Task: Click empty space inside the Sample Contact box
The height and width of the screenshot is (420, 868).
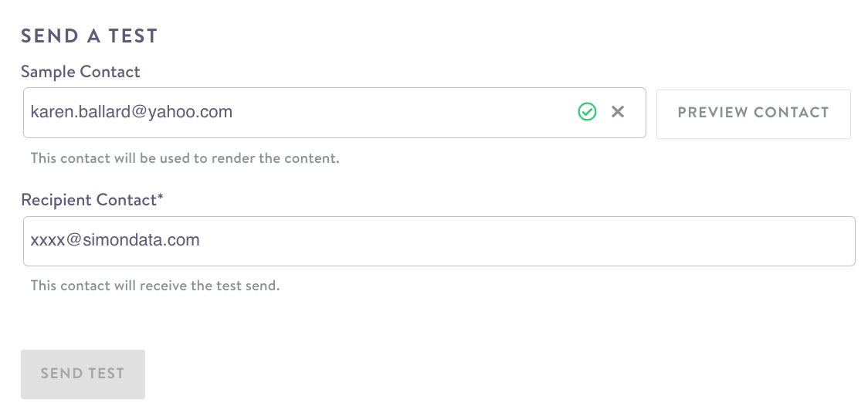Action: click(x=402, y=113)
